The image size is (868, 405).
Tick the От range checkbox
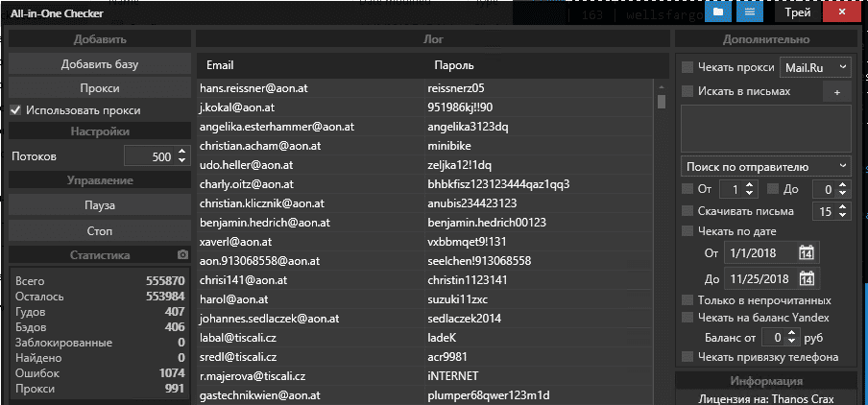pos(687,189)
